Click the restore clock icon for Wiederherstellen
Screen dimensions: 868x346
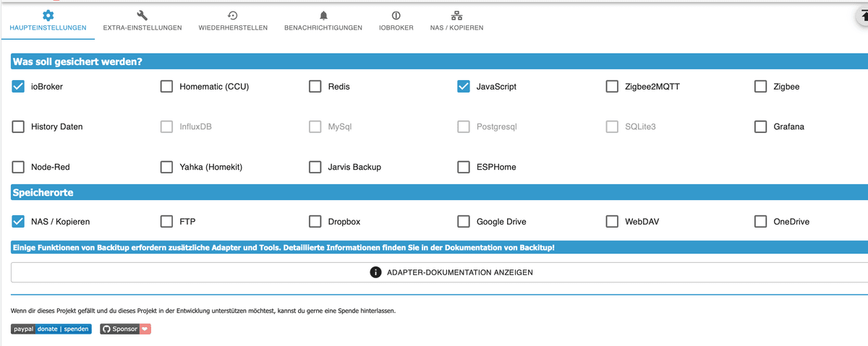(233, 15)
